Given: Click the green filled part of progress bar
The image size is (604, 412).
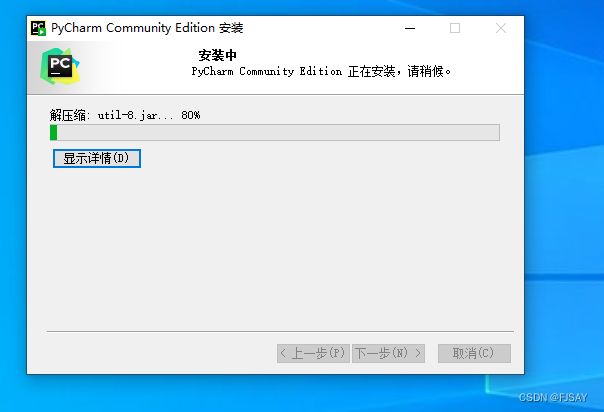Looking at the screenshot, I should pyautogui.click(x=54, y=132).
